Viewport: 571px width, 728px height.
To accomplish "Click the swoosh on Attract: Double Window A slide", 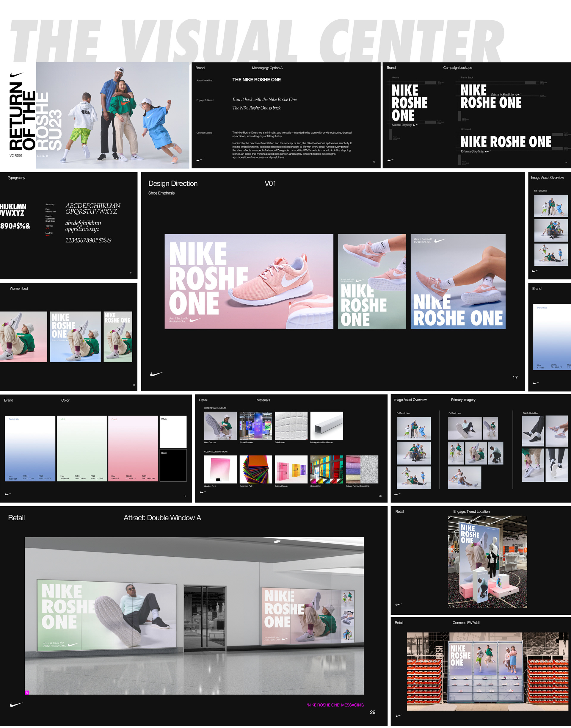I will point(16,704).
